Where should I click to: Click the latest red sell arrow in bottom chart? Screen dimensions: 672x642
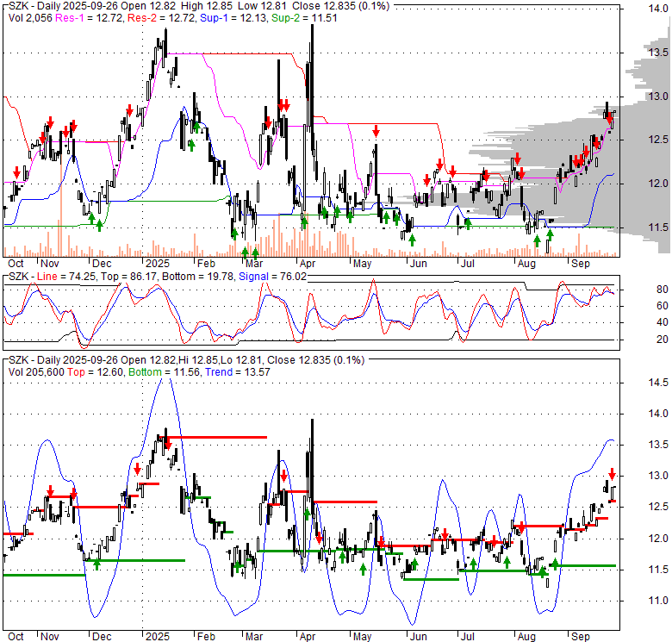pyautogui.click(x=612, y=474)
